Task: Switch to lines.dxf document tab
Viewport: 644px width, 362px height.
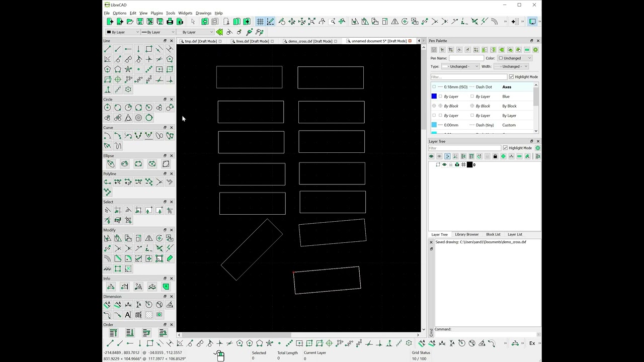Action: (253, 41)
